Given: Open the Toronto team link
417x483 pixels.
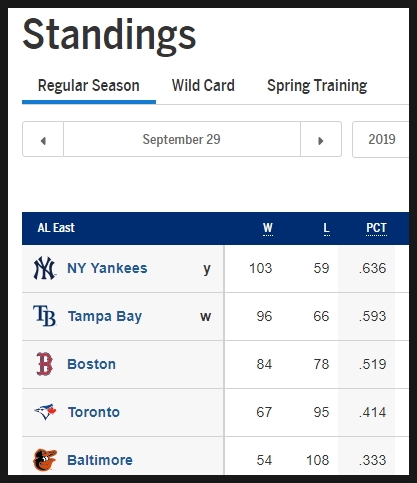Looking at the screenshot, I should click(x=94, y=412).
